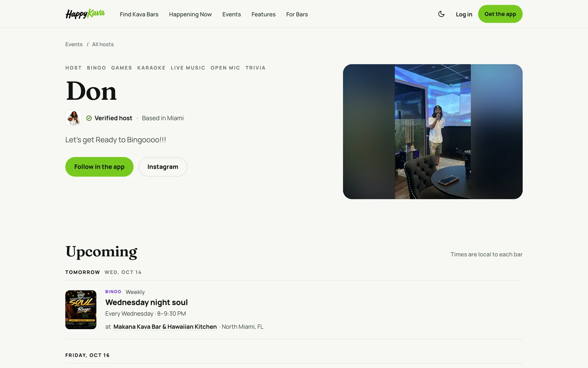Open the Wednesday night soul event
Viewport: 588px width, 368px height.
[146, 303]
